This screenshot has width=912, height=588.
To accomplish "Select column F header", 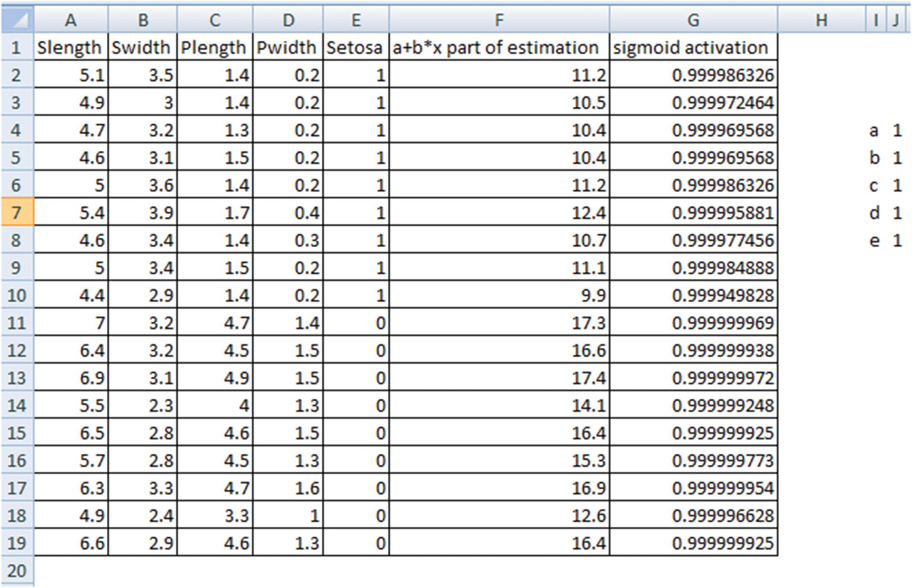I will 499,20.
